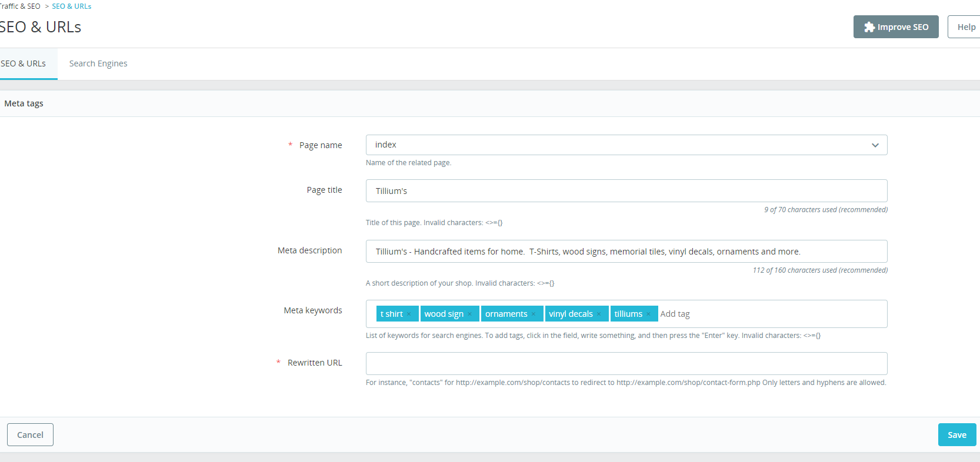Delete the 'ornaments' tag via its x
The image size is (980, 462).
pyautogui.click(x=534, y=314)
